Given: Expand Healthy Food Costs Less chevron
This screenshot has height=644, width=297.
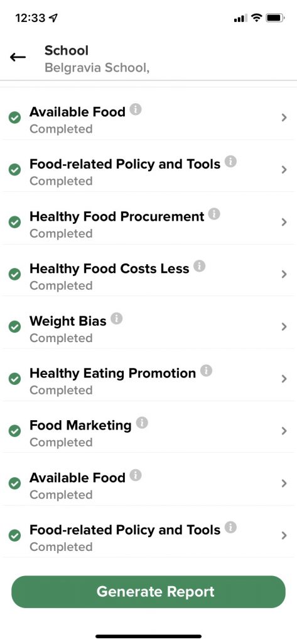Looking at the screenshot, I should [284, 274].
